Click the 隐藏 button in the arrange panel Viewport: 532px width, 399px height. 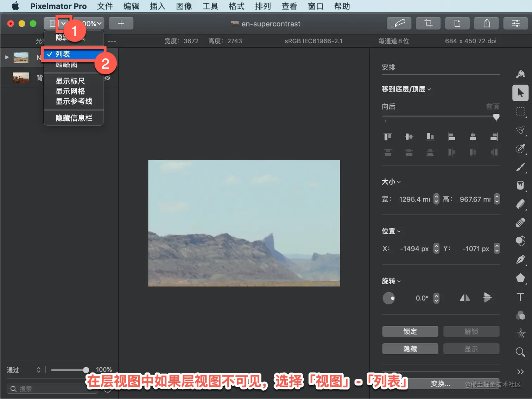[410, 349]
